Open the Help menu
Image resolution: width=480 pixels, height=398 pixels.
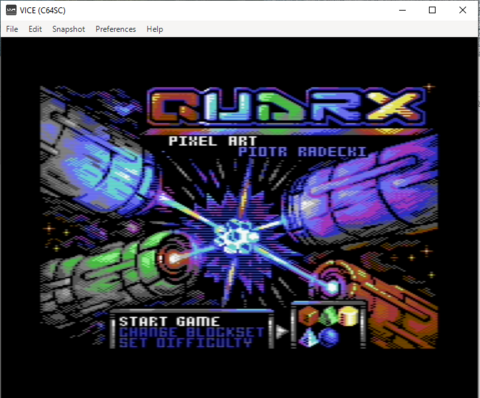(x=155, y=29)
